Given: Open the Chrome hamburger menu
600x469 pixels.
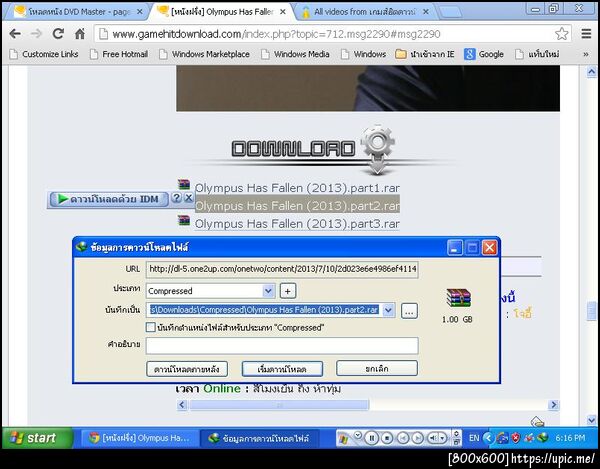Looking at the screenshot, I should (586, 34).
